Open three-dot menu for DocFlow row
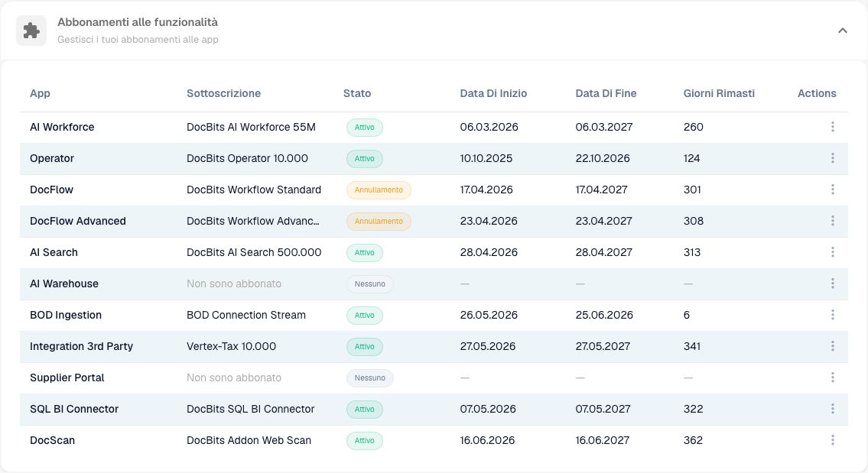Viewport: 868px width, 473px height. (x=833, y=190)
